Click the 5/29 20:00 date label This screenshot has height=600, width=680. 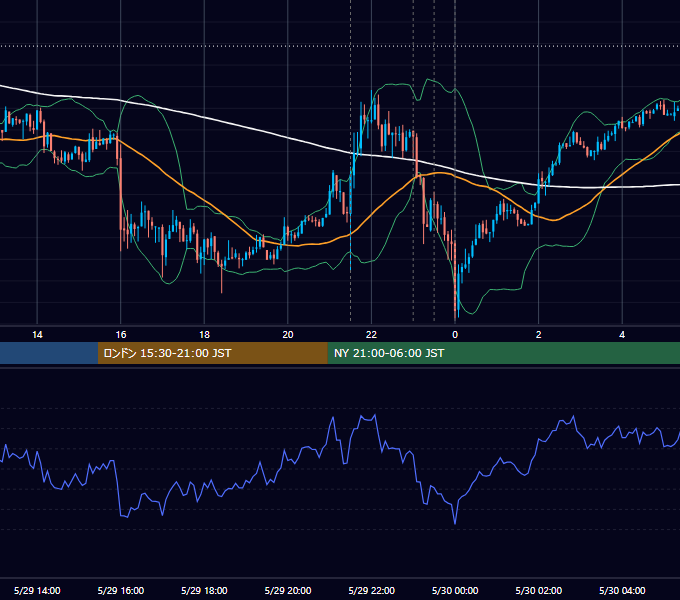[x=288, y=590]
